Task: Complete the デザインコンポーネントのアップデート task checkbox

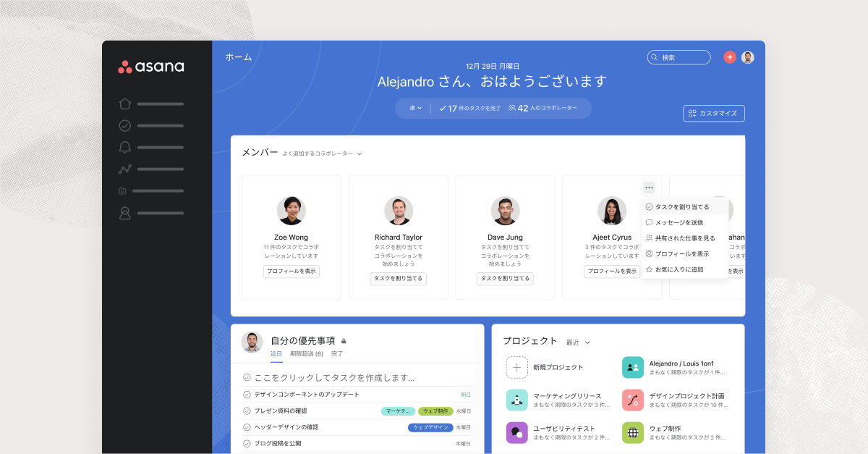Action: [x=247, y=395]
